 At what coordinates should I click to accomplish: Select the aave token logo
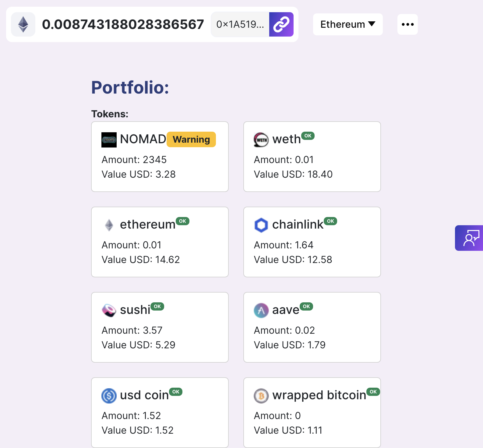(x=261, y=310)
